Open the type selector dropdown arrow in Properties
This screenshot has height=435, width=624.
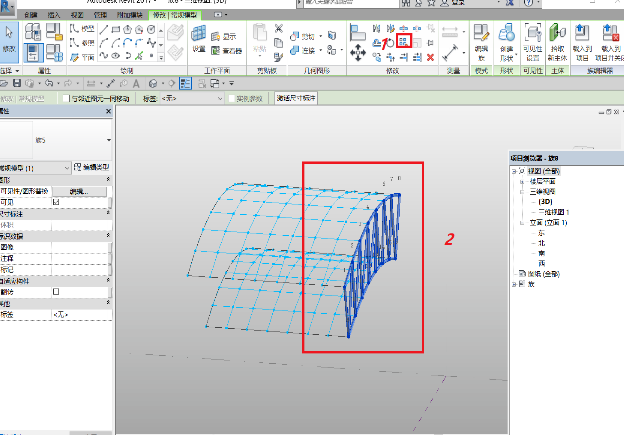point(109,140)
